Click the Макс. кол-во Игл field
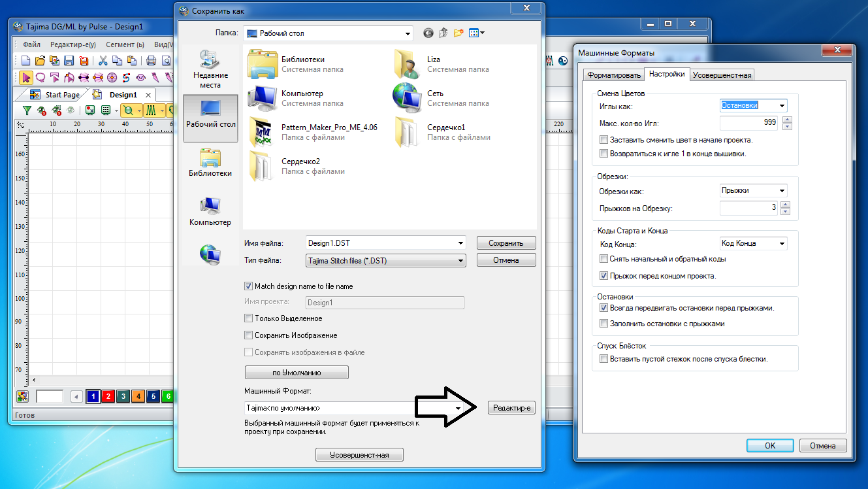 tap(750, 123)
